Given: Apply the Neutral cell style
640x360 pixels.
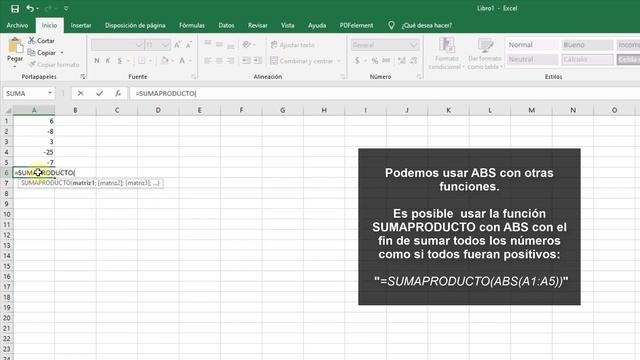Looking at the screenshot, I should 532,60.
